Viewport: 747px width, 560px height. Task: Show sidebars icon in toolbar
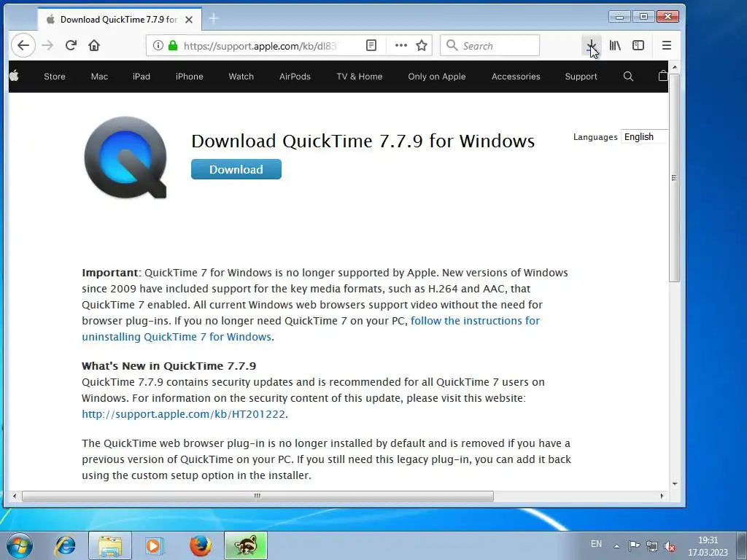[638, 46]
